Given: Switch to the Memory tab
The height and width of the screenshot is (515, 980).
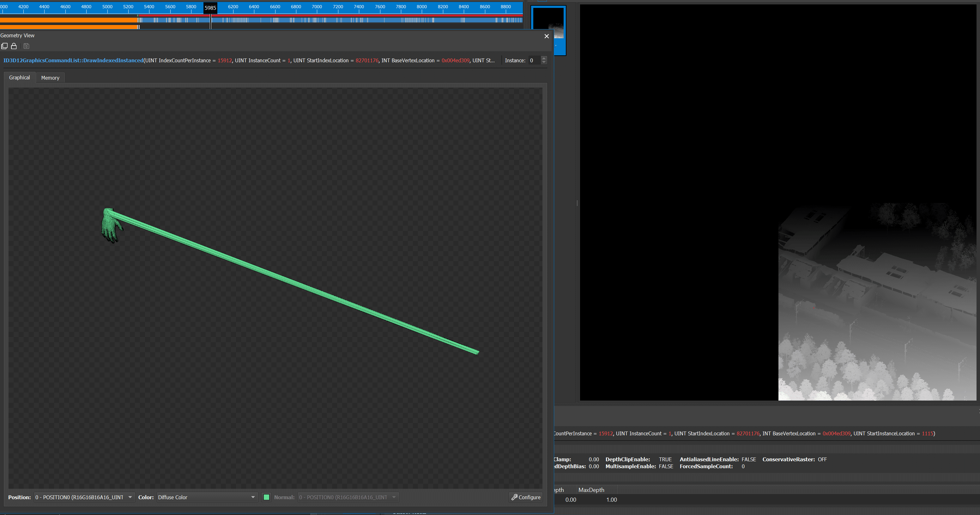Looking at the screenshot, I should tap(50, 78).
